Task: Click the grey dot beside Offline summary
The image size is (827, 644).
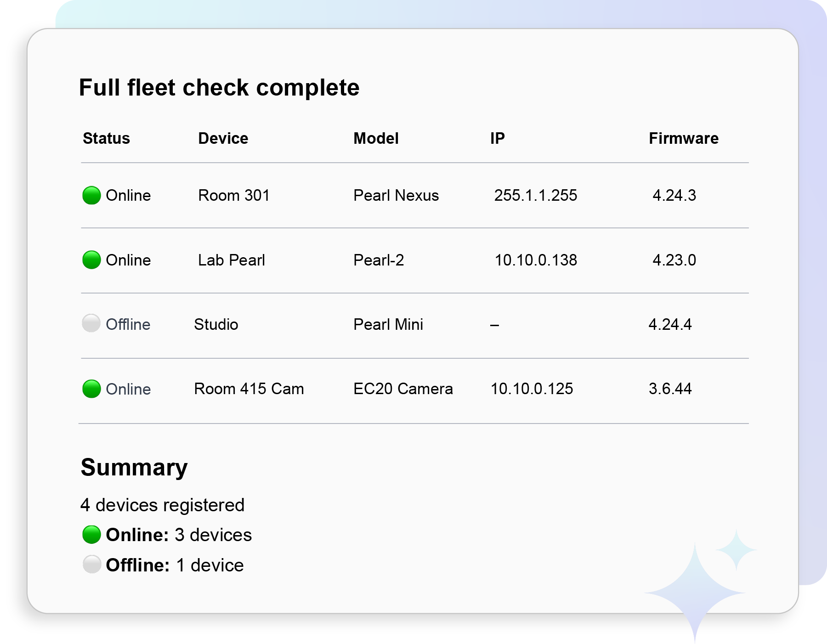Action: click(91, 565)
